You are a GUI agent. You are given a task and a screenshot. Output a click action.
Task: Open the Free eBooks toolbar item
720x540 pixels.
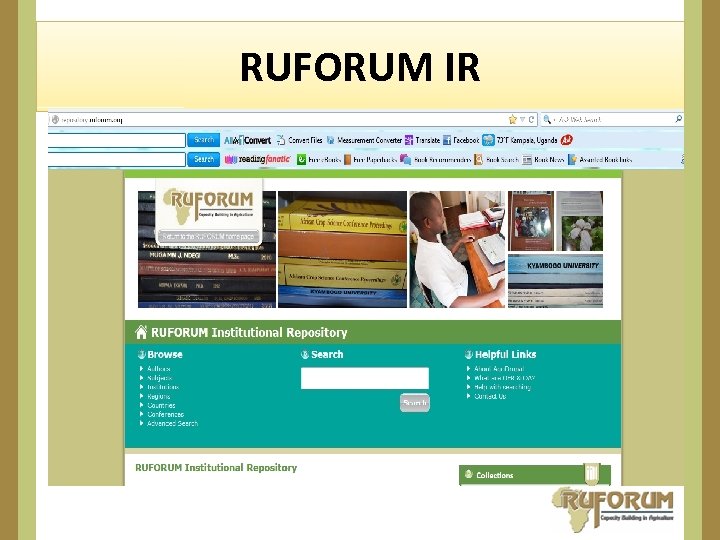[319, 159]
